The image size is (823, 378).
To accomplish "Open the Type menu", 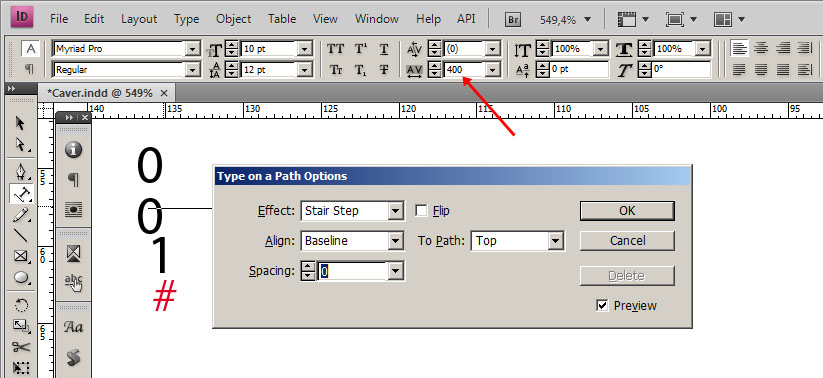I will point(186,19).
